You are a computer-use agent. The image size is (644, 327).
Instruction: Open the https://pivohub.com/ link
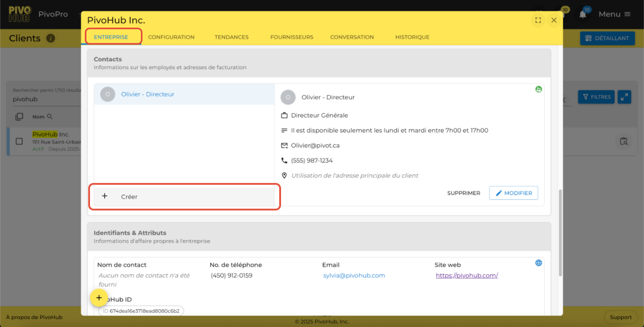pyautogui.click(x=467, y=275)
